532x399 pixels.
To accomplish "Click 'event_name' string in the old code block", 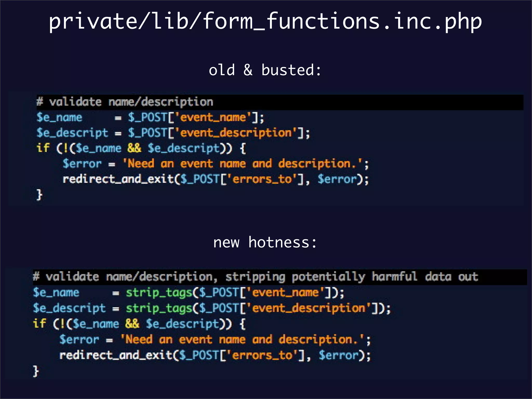I will point(213,117).
